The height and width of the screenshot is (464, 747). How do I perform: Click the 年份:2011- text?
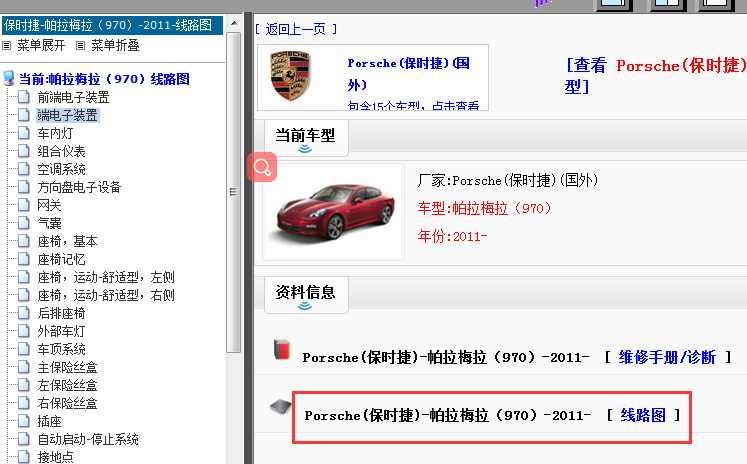(453, 236)
